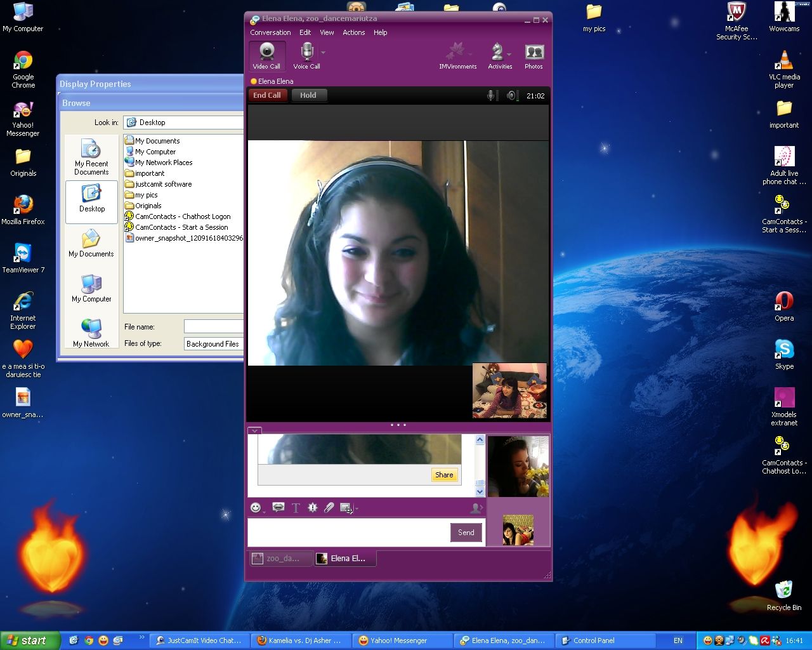Select CamContacts - Chathost Logon in list
The height and width of the screenshot is (650, 812).
(178, 216)
